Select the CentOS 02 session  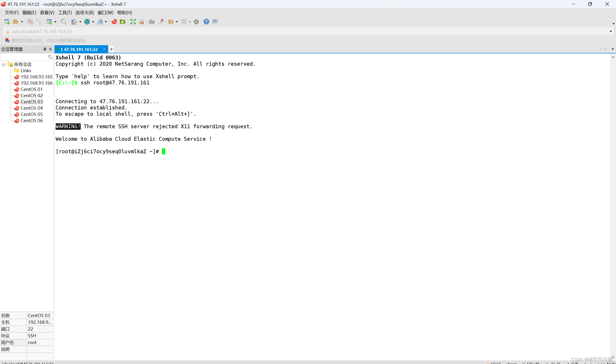[31, 96]
